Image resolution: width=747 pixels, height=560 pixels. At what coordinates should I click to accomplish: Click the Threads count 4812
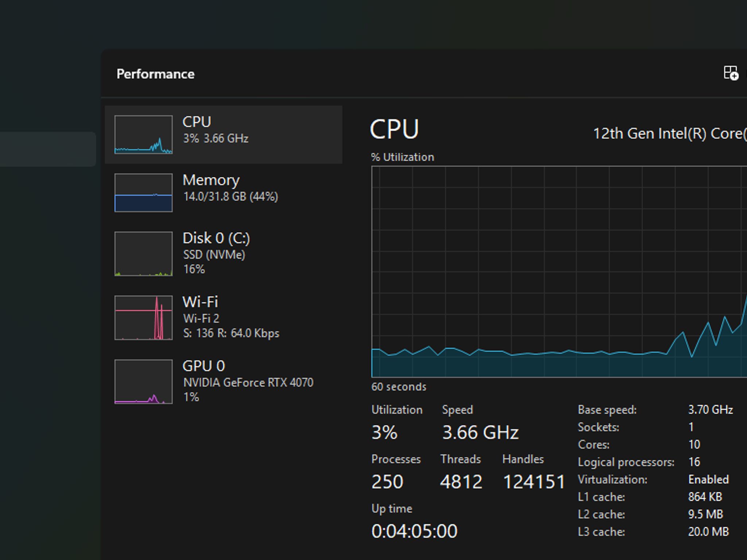pyautogui.click(x=461, y=482)
